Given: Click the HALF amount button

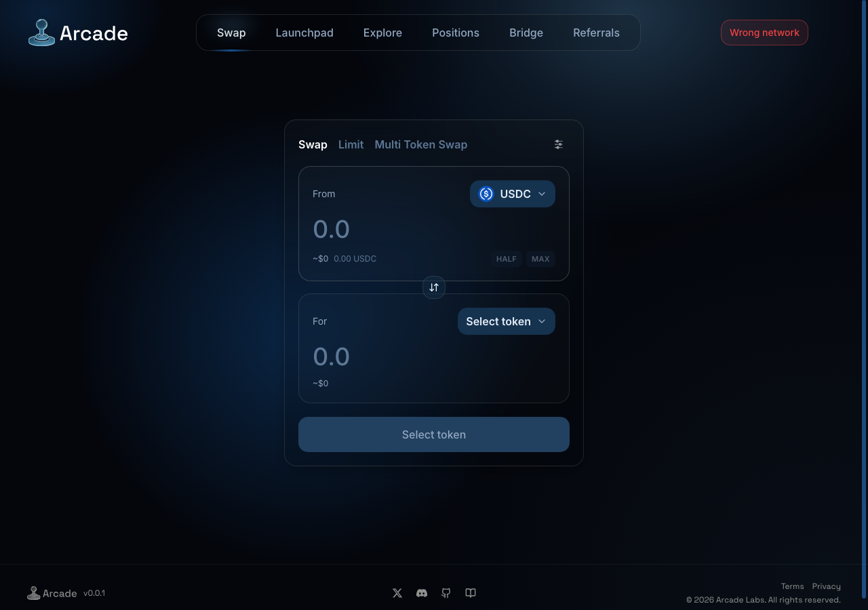Looking at the screenshot, I should tap(507, 259).
